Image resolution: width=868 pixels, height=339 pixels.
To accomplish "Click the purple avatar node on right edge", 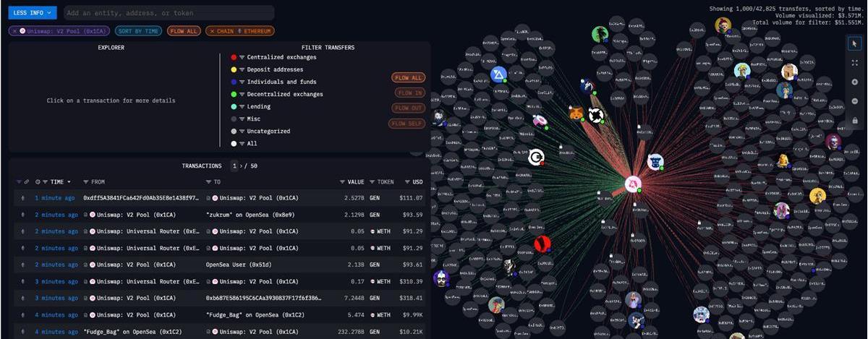I will click(x=833, y=141).
